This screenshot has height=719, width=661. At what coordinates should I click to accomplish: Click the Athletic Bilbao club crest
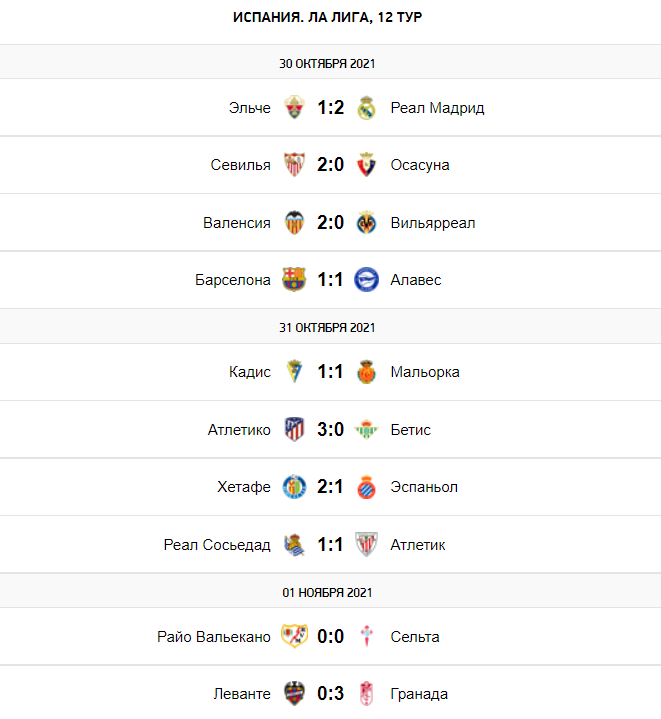[367, 545]
